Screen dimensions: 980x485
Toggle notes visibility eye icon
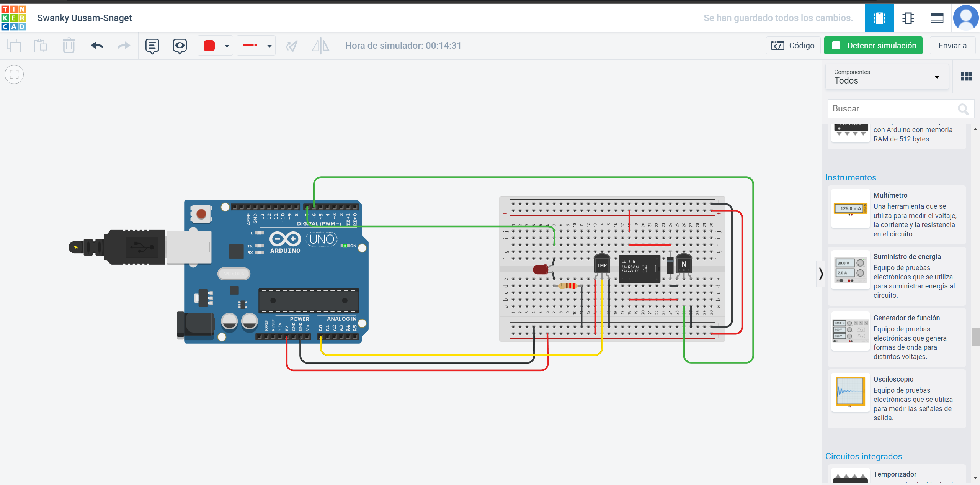click(x=180, y=46)
